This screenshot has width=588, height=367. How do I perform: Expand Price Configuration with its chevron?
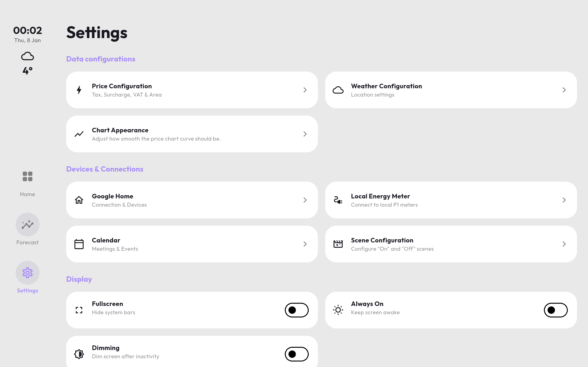[305, 90]
